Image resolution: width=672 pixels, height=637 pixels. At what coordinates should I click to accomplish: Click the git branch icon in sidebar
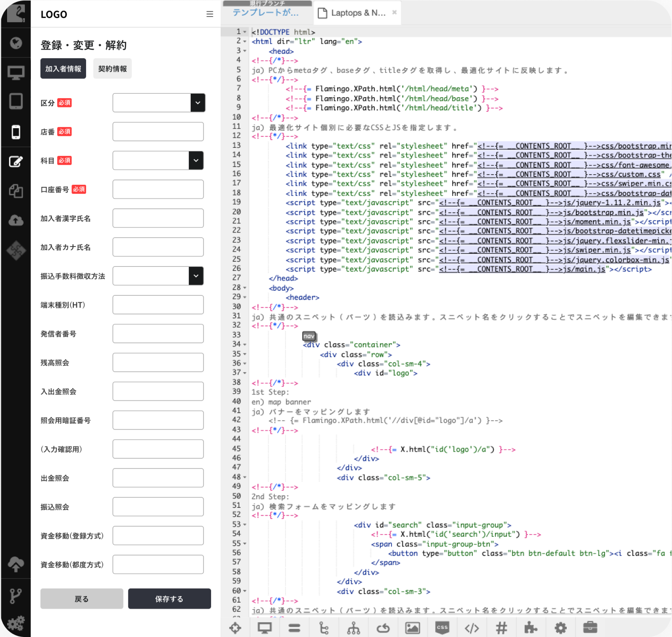coord(16,595)
